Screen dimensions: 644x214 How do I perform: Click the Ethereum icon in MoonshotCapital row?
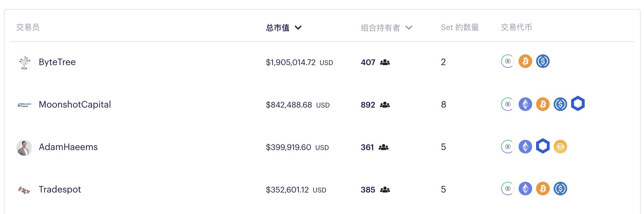tap(525, 104)
